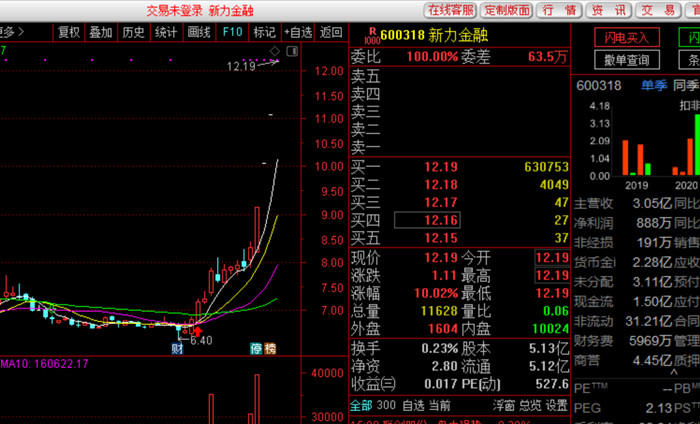Screen dimensions: 700x424
Task: Click 总量 value 11628
Action: (x=439, y=311)
